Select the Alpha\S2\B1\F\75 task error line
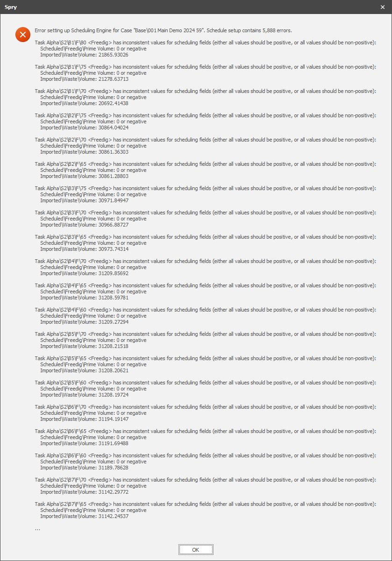Screen dimensions: 392x561 (x=205, y=67)
